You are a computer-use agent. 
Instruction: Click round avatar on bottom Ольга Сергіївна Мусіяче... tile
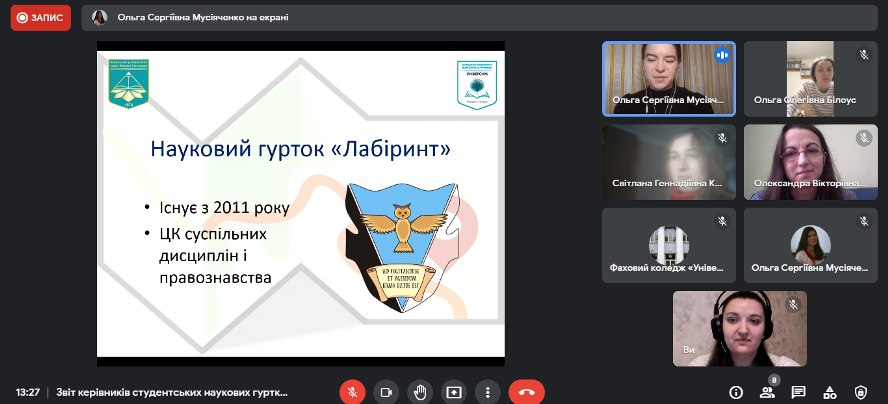[810, 245]
